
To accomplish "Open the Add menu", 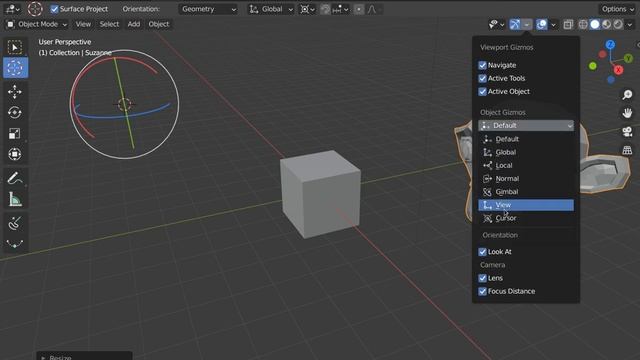I will (x=134, y=24).
